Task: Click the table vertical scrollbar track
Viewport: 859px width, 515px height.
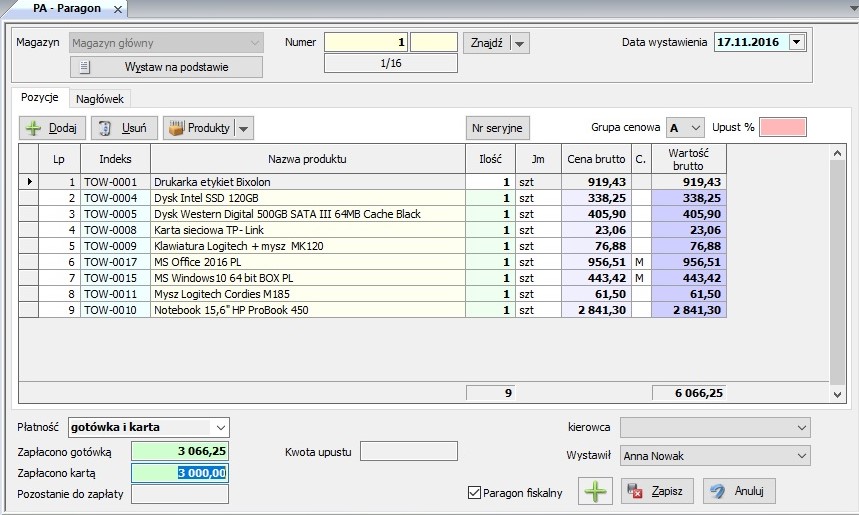Action: [x=837, y=274]
